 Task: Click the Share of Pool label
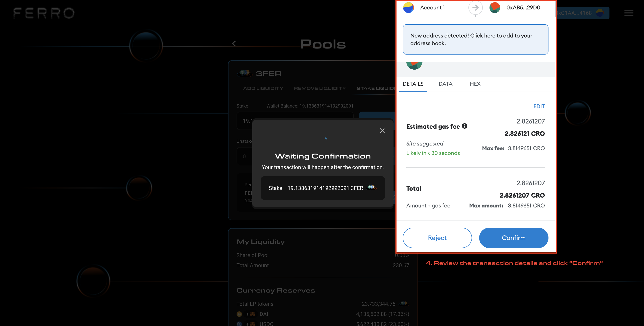252,255
